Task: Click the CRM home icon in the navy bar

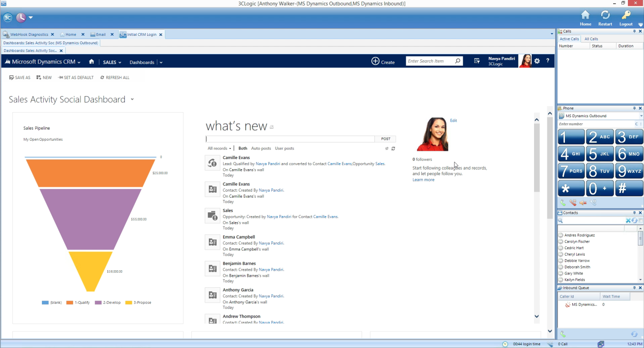Action: [92, 62]
